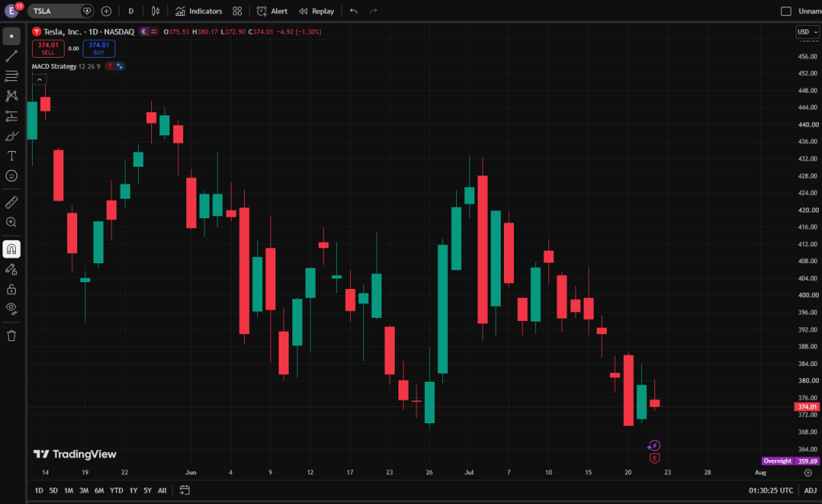Screen dimensions: 822x504
Task: Add symbol with the plus circle icon
Action: (106, 11)
